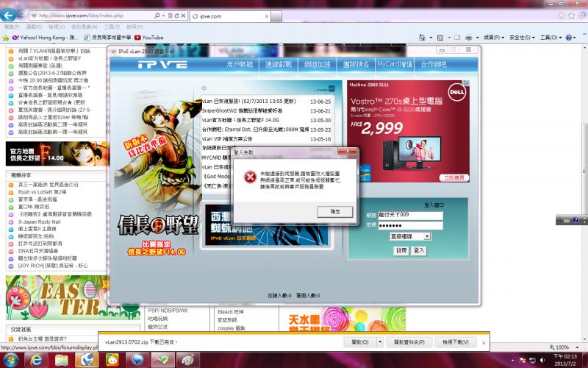The height and width of the screenshot is (368, 588).
Task: Click the RSS feeds icon in command bar
Action: pos(440,38)
